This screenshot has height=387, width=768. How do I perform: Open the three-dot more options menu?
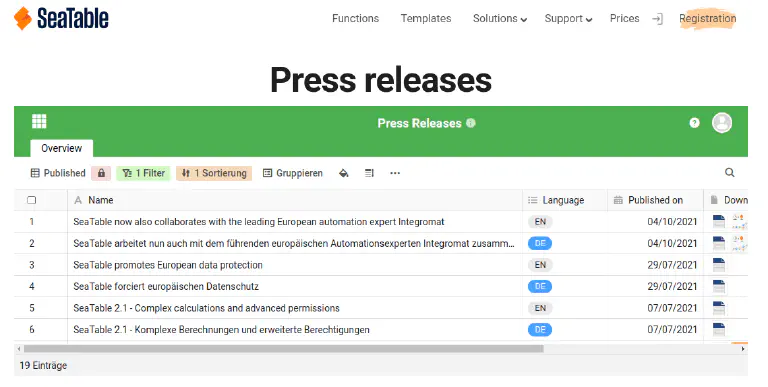pyautogui.click(x=395, y=173)
